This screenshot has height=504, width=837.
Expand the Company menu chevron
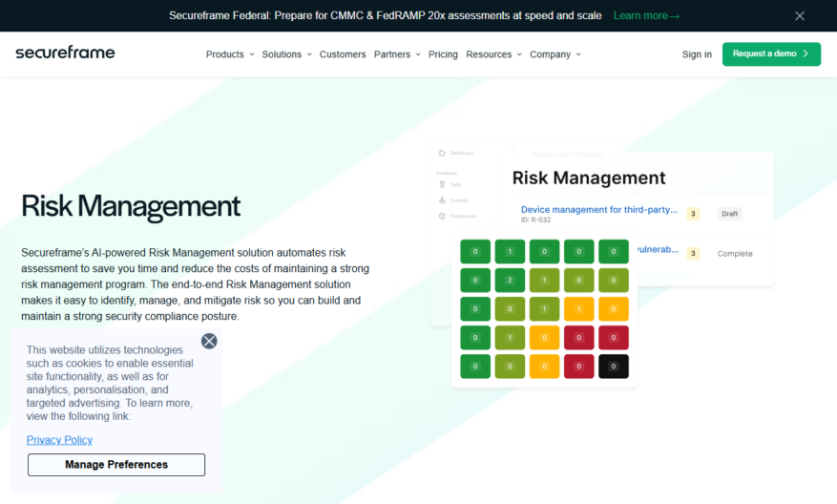click(578, 54)
